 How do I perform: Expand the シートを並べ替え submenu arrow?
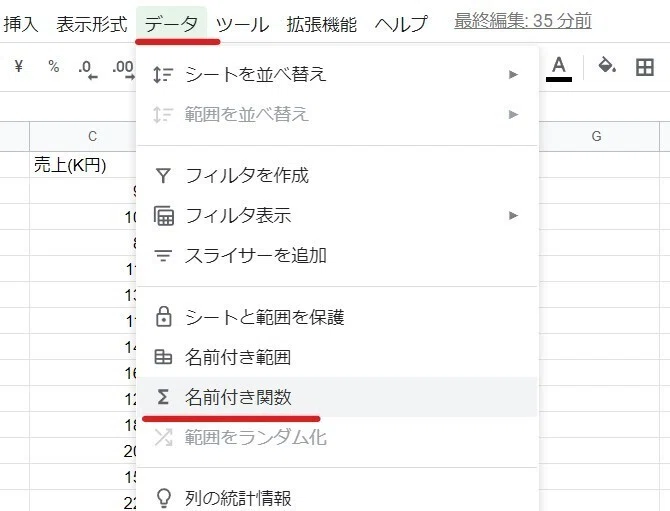click(513, 75)
